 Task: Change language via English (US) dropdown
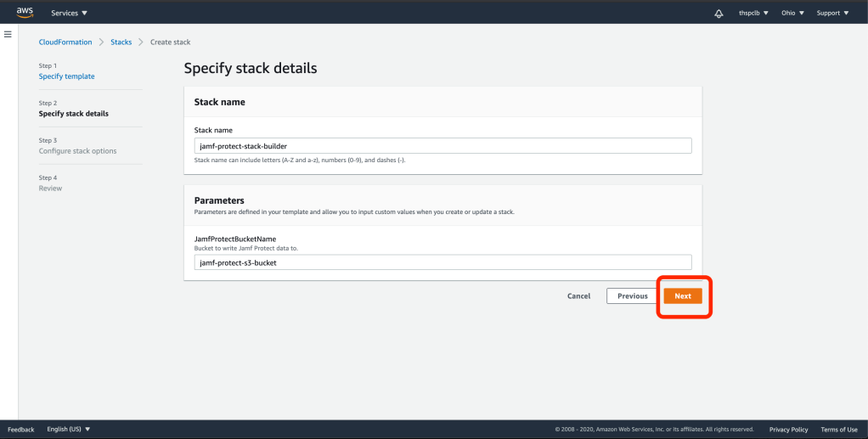coord(69,430)
